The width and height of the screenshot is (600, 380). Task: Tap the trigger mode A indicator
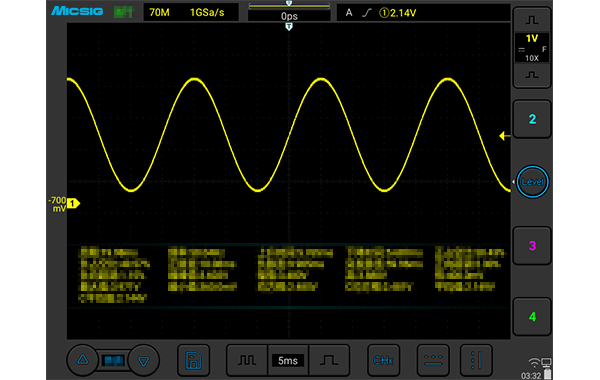click(x=349, y=13)
